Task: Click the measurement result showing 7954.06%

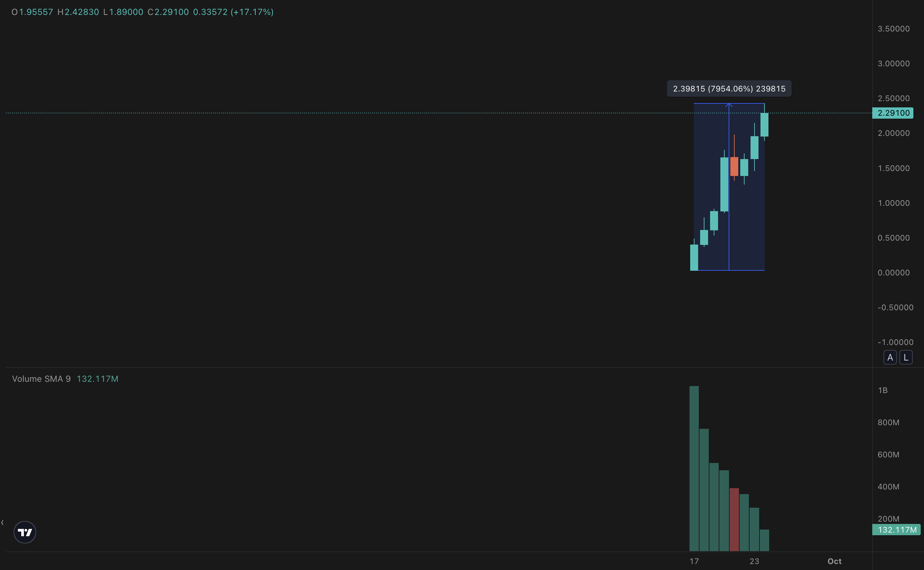Action: coord(729,88)
